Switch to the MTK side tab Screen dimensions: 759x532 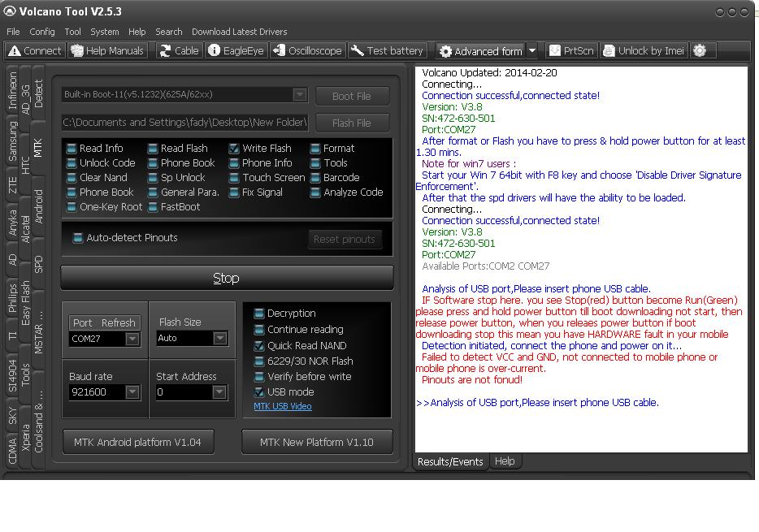coord(38,148)
